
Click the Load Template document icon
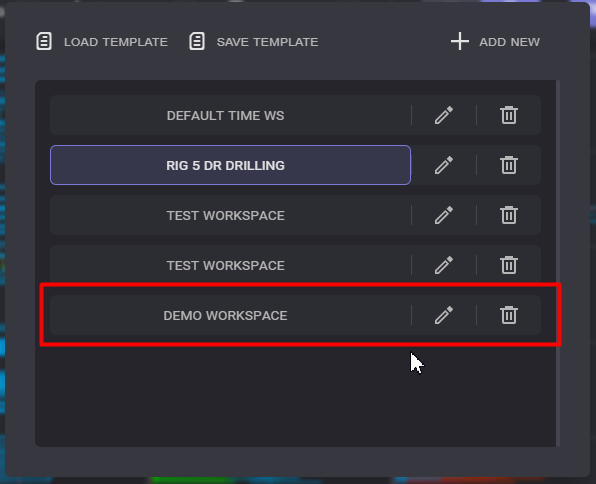click(44, 41)
